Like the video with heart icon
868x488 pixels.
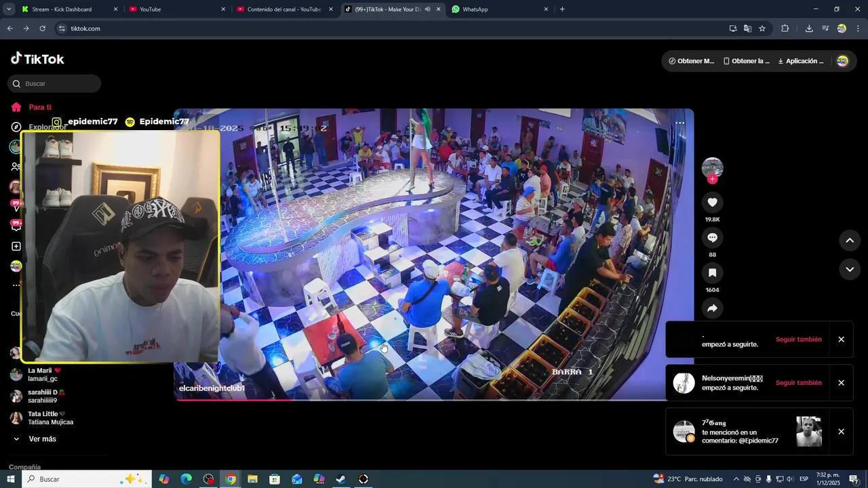[x=712, y=203]
